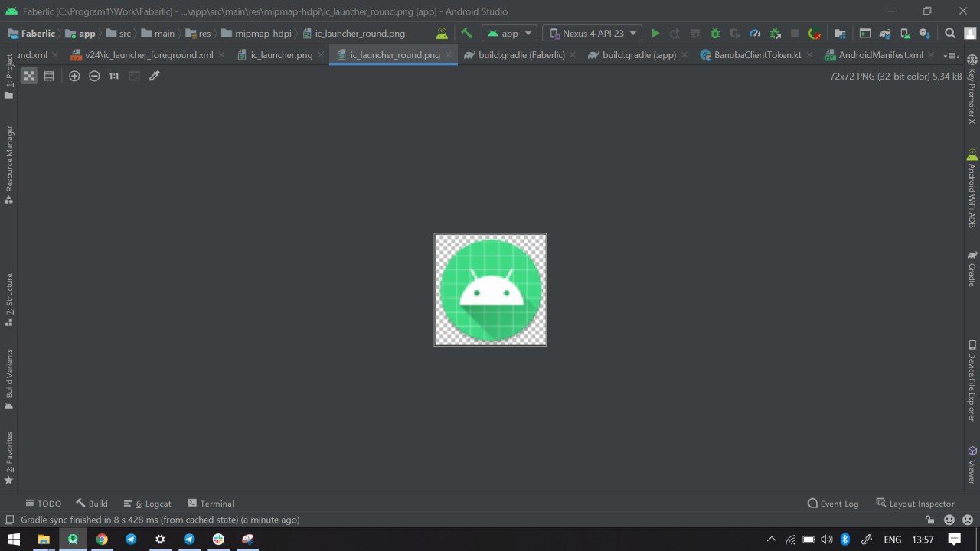This screenshot has height=551, width=980.
Task: Open the Build Variants tool window
Action: pyautogui.click(x=9, y=379)
